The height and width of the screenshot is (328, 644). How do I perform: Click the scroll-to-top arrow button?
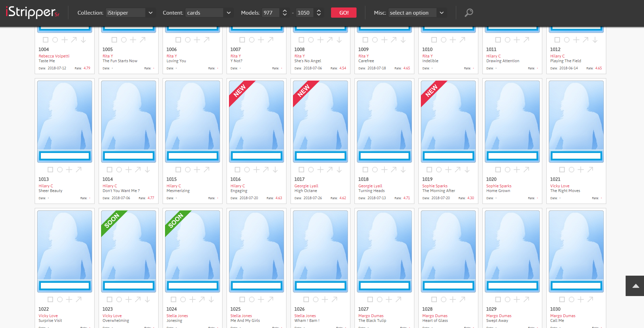[x=635, y=286]
